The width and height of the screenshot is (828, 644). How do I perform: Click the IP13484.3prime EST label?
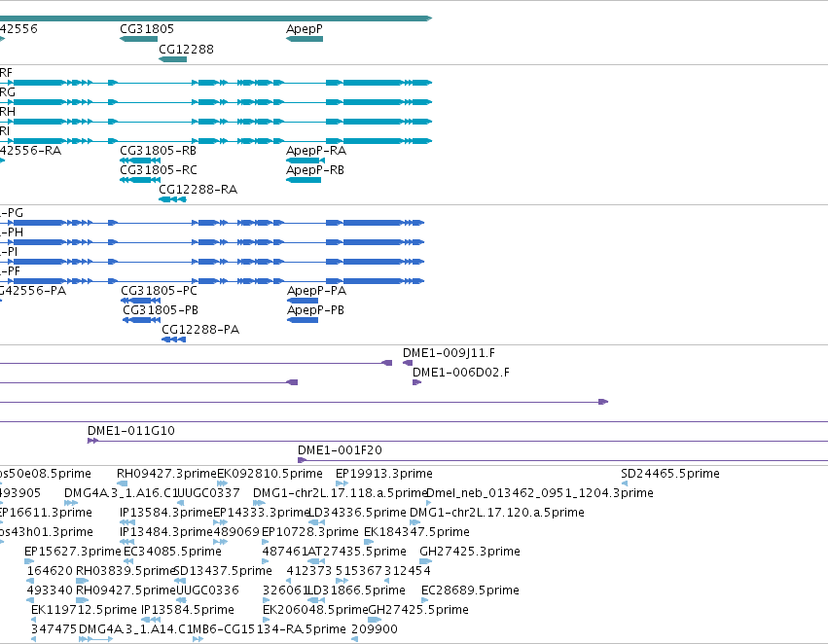(166, 532)
